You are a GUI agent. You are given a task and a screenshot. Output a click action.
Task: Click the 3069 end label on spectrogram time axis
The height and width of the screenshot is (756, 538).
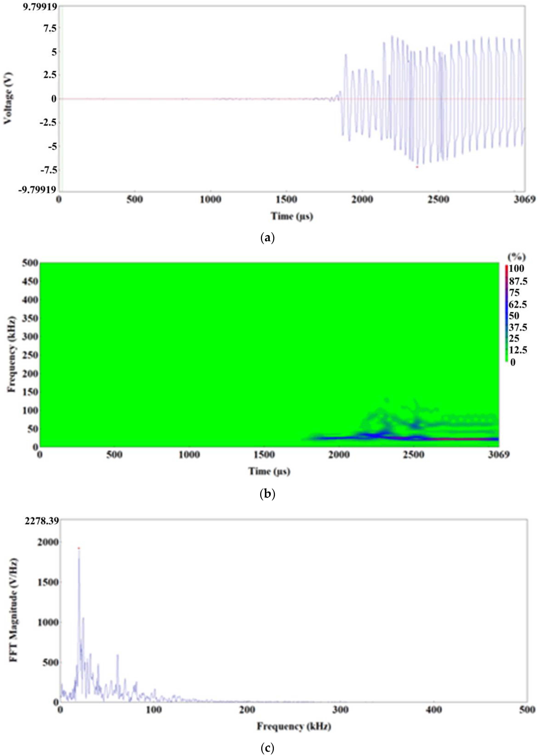(499, 455)
